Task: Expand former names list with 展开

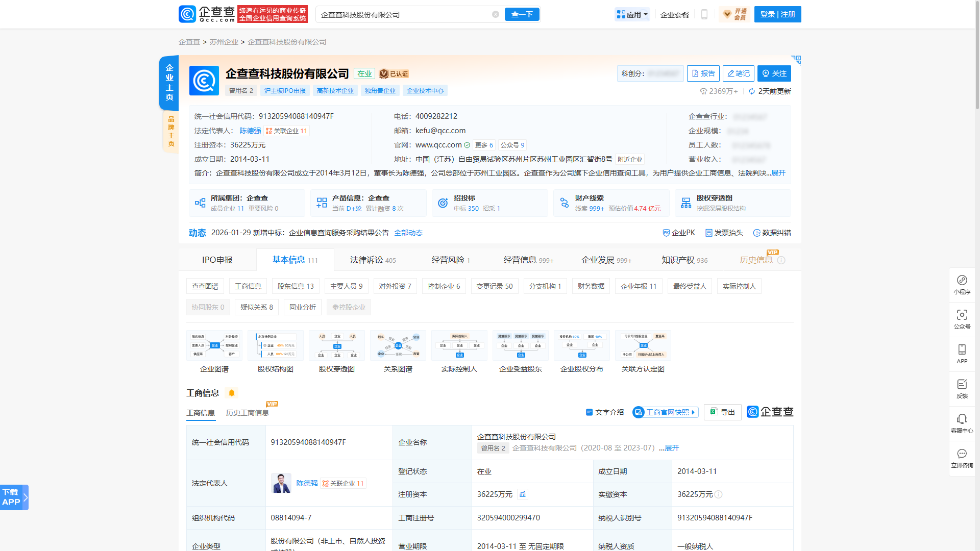Action: (x=672, y=448)
